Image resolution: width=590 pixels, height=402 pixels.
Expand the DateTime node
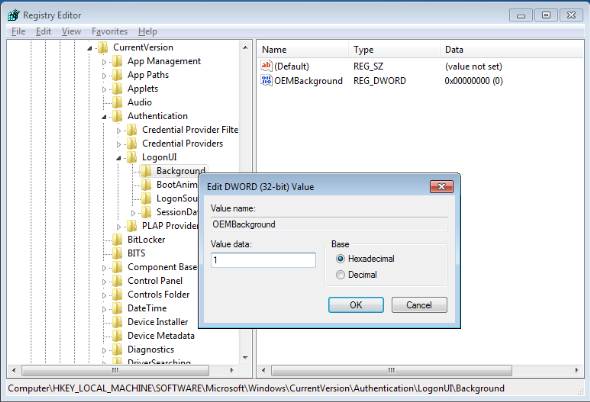point(104,309)
